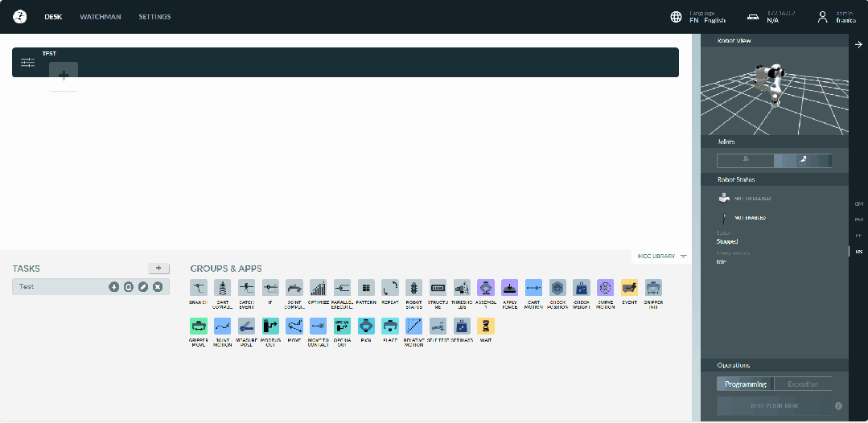Select the Thresholds app icon
Screen dimensions: 868x423
click(462, 288)
